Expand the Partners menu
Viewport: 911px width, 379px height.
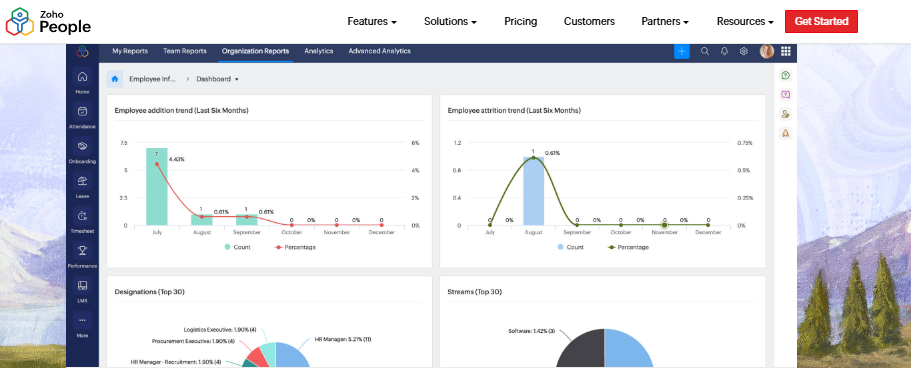pyautogui.click(x=665, y=22)
